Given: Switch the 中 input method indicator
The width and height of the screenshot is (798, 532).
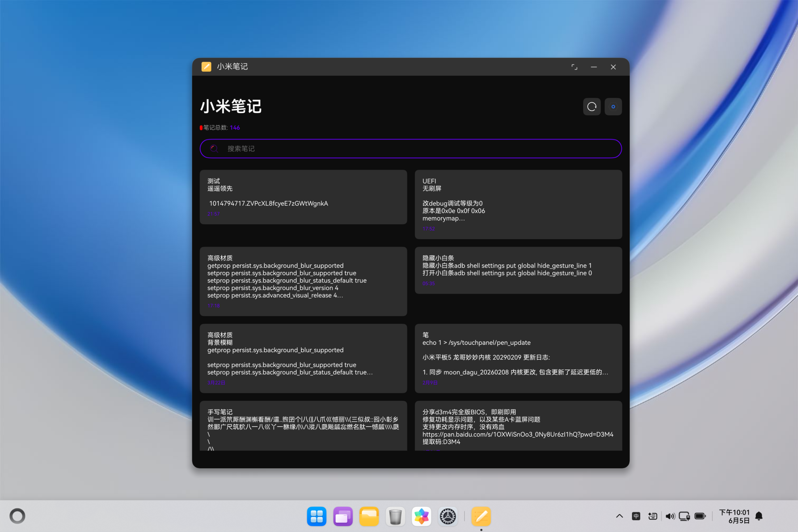Looking at the screenshot, I should point(636,516).
